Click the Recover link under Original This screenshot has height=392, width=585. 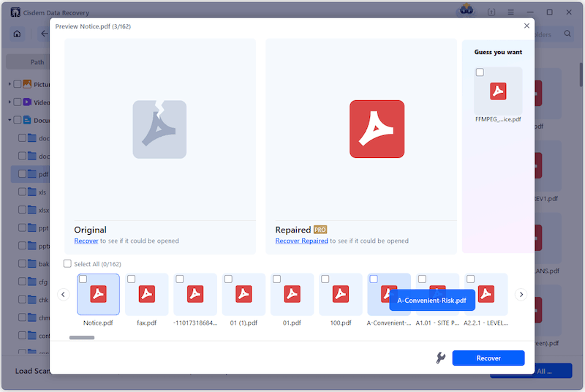(x=86, y=241)
